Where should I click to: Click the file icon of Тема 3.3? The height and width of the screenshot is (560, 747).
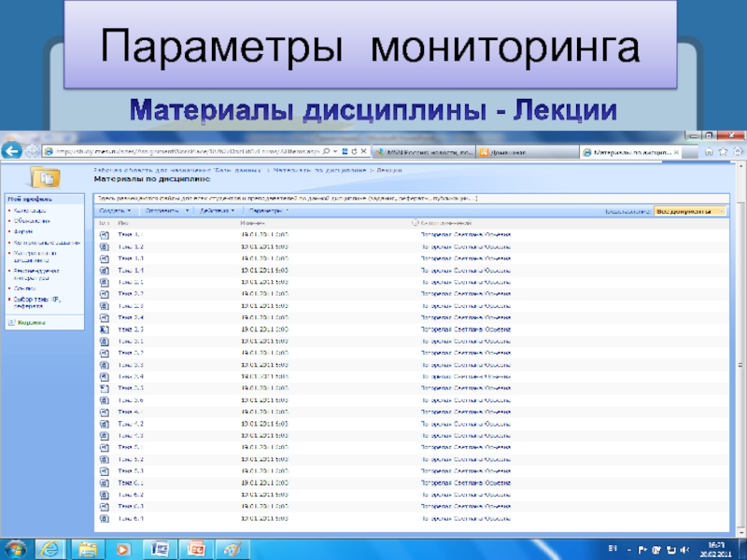coord(105,365)
